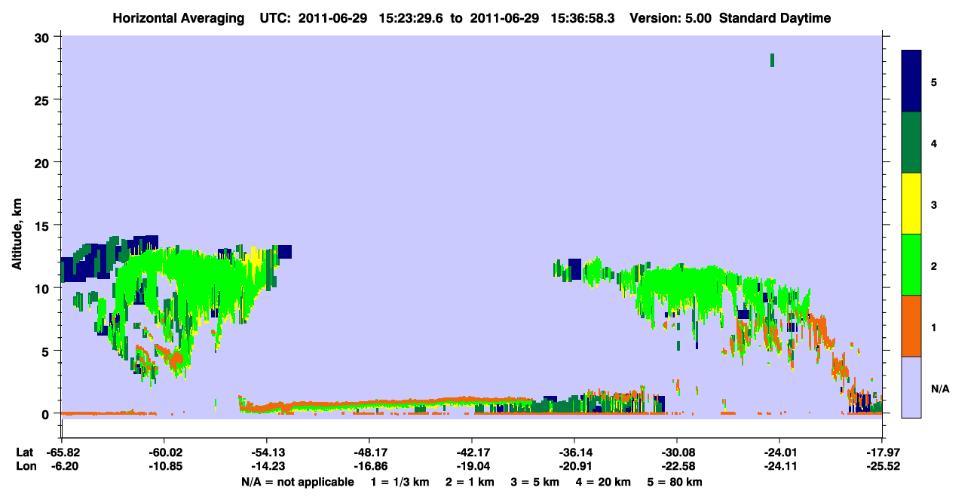Click latitude value -30.08
The height and width of the screenshot is (503, 980).
click(x=677, y=452)
